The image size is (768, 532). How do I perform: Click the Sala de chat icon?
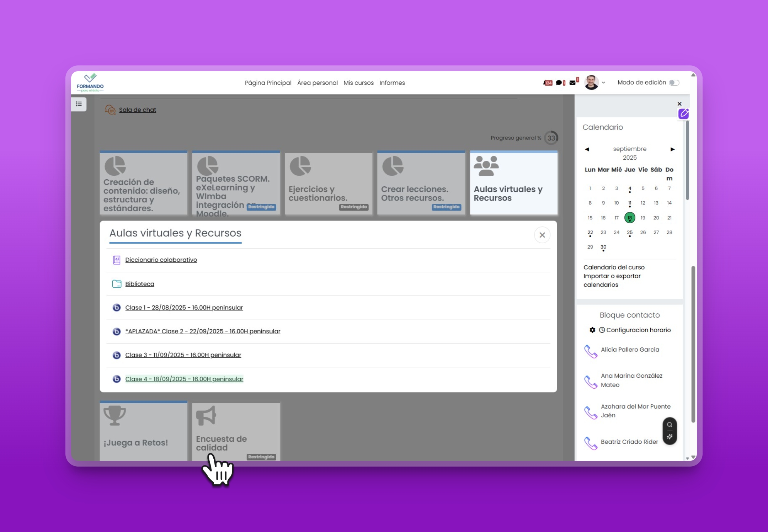tap(110, 110)
